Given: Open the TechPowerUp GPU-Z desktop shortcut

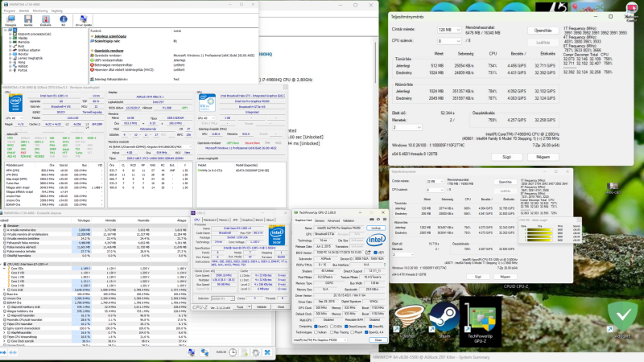Looking at the screenshot, I should 480,323.
